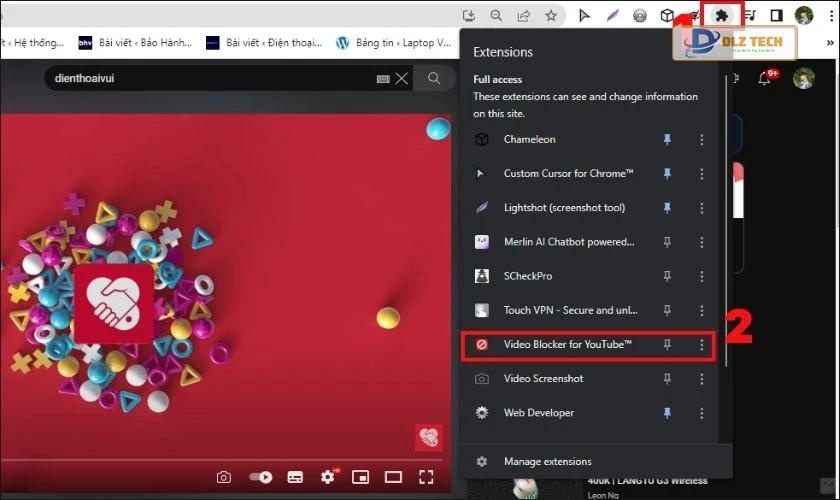Open the Lightshot feather toolbar icon
This screenshot has width=840, height=500.
(612, 16)
